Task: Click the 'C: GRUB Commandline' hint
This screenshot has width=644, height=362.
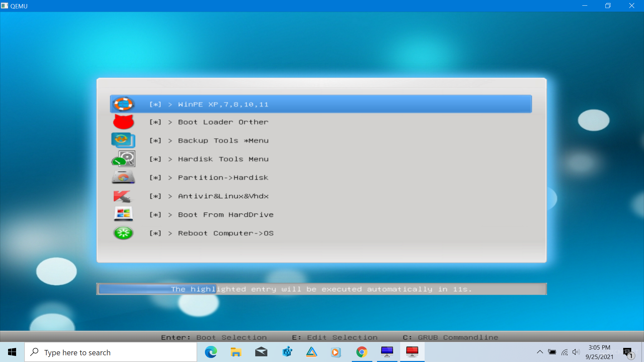Action: click(x=450, y=337)
